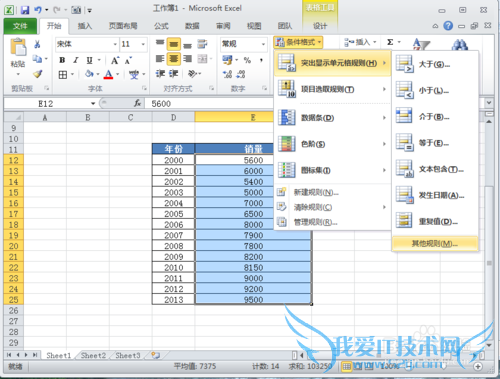Click the merge and center icon
The width and height of the screenshot is (500, 379).
(x=202, y=59)
